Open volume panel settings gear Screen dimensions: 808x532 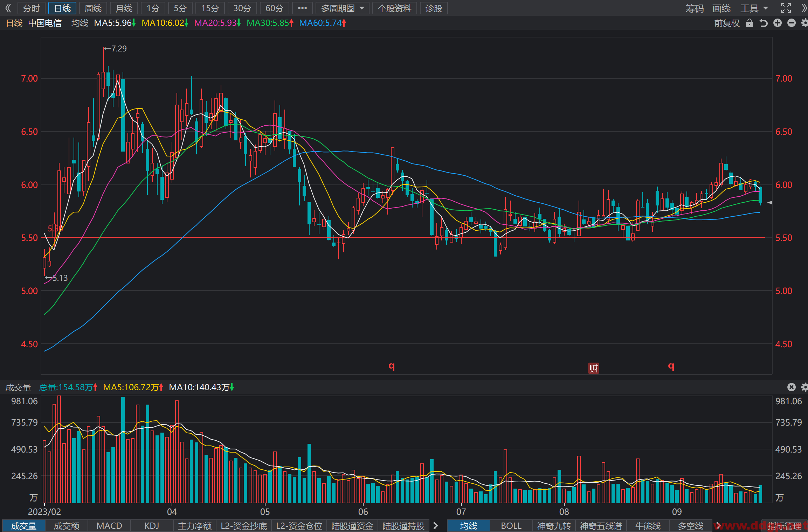pos(804,387)
